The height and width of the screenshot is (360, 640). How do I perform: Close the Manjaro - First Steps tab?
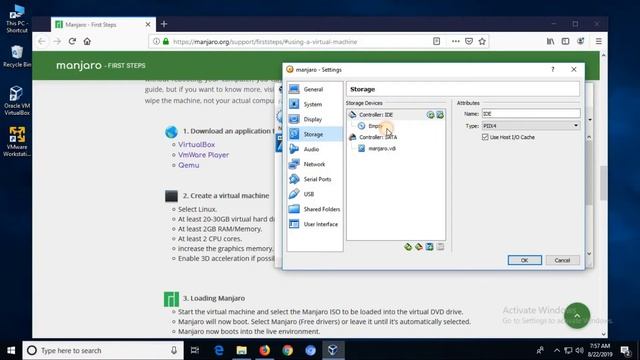click(x=148, y=24)
